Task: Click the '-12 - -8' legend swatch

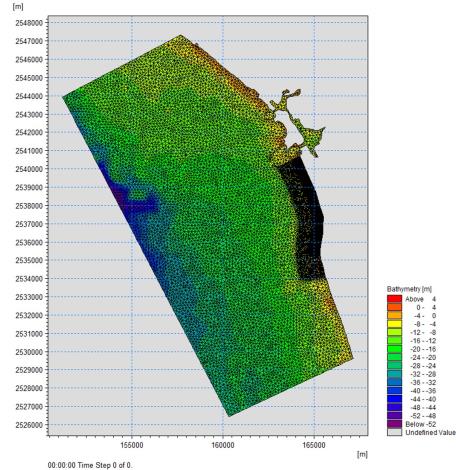Action: click(x=394, y=332)
